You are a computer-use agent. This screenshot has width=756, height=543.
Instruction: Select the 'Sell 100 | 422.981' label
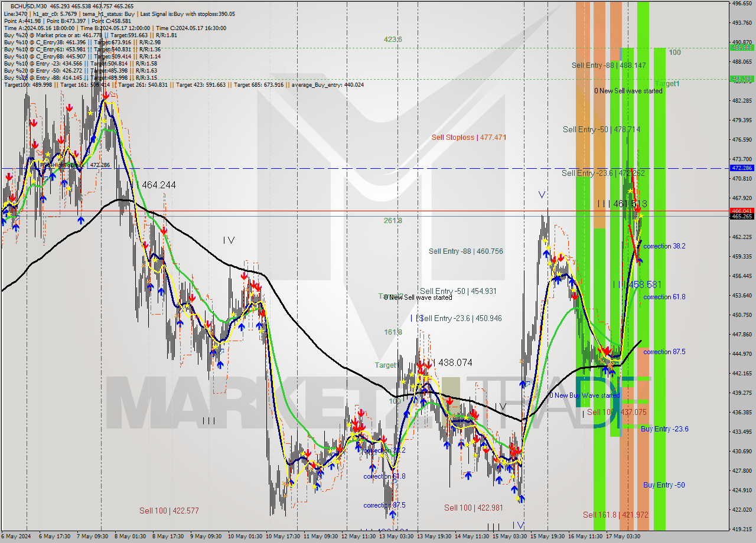point(474,508)
